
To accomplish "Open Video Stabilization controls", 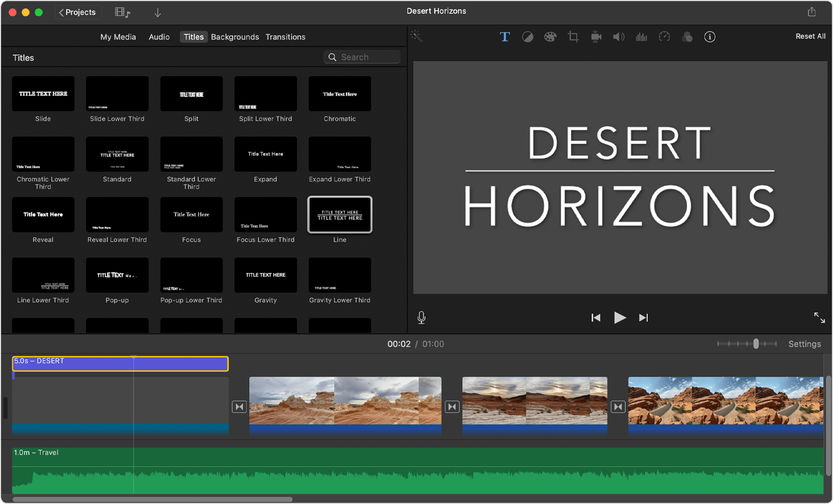I will [x=596, y=36].
